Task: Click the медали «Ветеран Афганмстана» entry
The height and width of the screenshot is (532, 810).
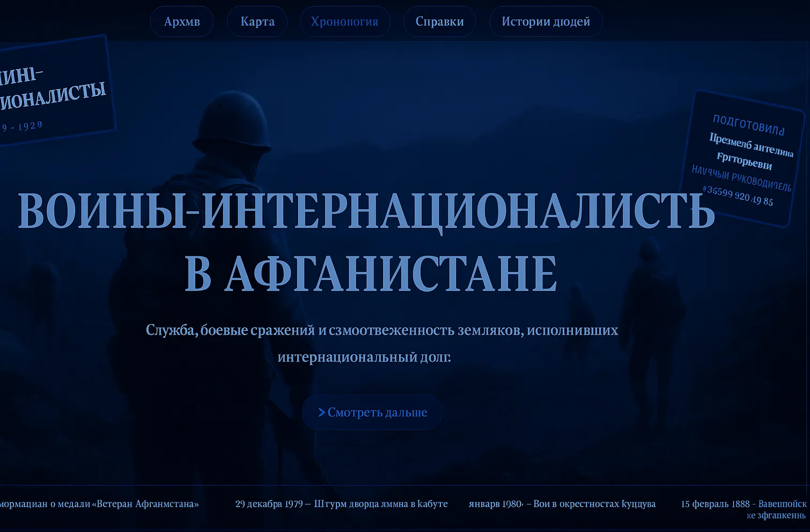Action: coord(99,504)
